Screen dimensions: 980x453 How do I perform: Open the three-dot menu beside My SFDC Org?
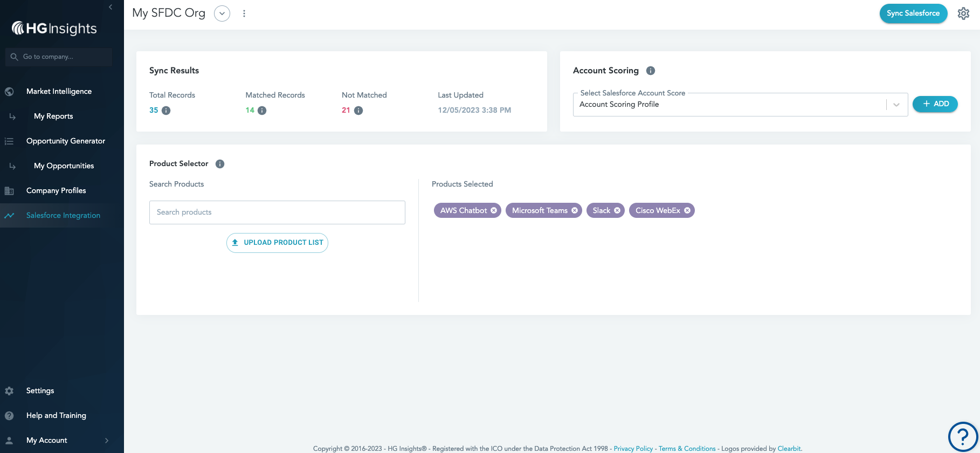244,13
